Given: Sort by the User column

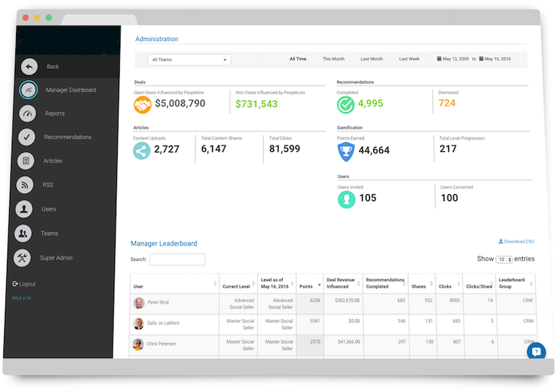Looking at the screenshot, I should coord(175,283).
